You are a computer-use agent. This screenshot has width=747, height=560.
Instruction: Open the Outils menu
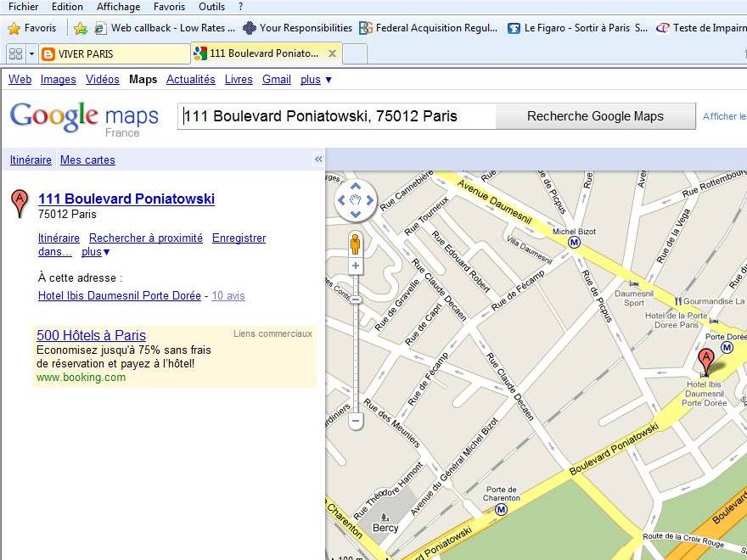click(x=211, y=7)
